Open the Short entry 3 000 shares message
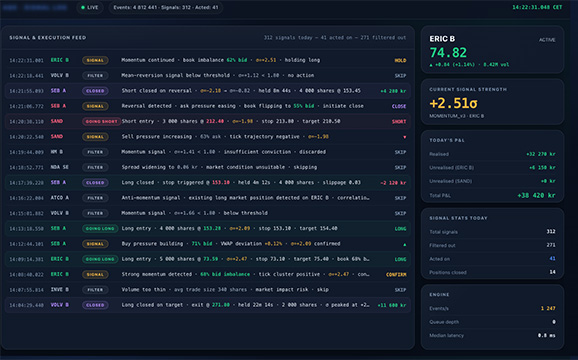Viewport: 578px width, 360px height. pos(231,121)
